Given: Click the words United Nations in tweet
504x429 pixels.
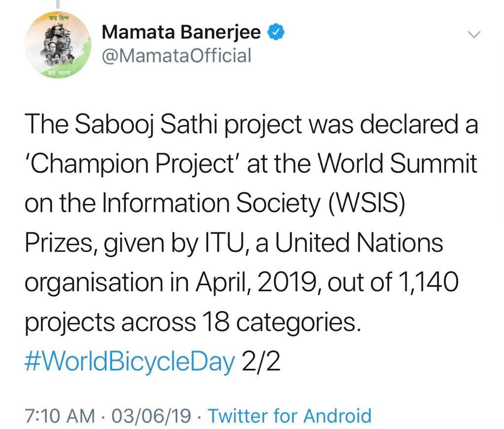Looking at the screenshot, I should click(359, 242).
